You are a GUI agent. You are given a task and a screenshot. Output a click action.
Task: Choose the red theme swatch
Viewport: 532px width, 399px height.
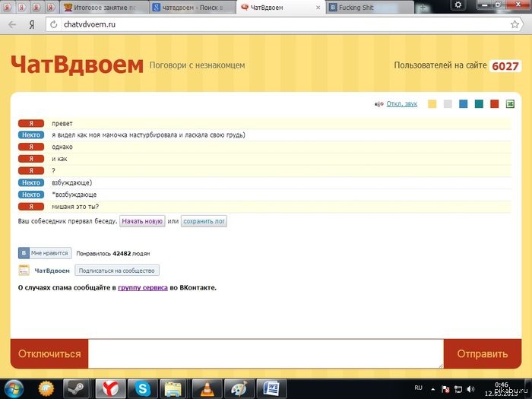[x=494, y=104]
